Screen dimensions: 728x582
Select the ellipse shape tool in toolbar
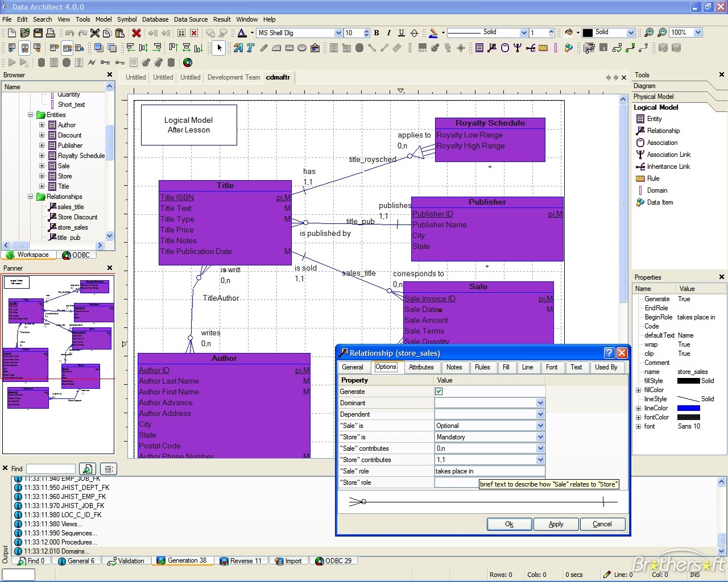click(x=302, y=48)
